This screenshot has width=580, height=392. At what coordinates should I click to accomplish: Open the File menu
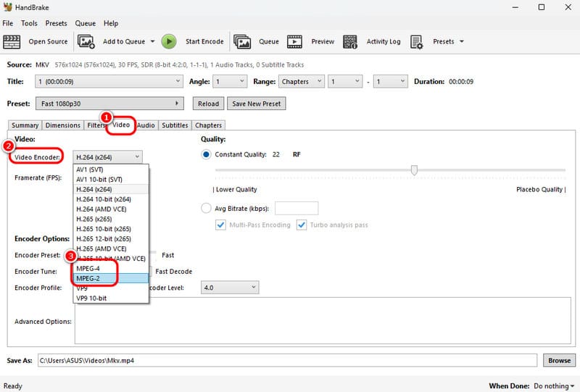pos(8,23)
